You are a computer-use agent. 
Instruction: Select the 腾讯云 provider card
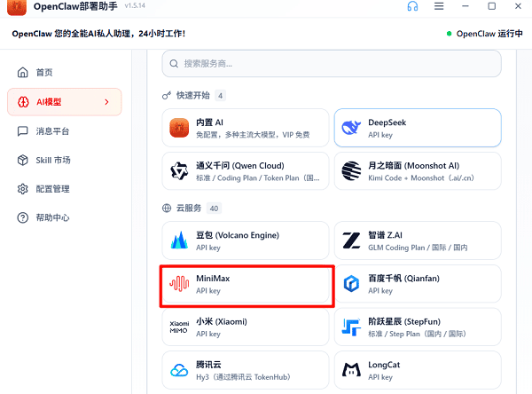pos(246,370)
